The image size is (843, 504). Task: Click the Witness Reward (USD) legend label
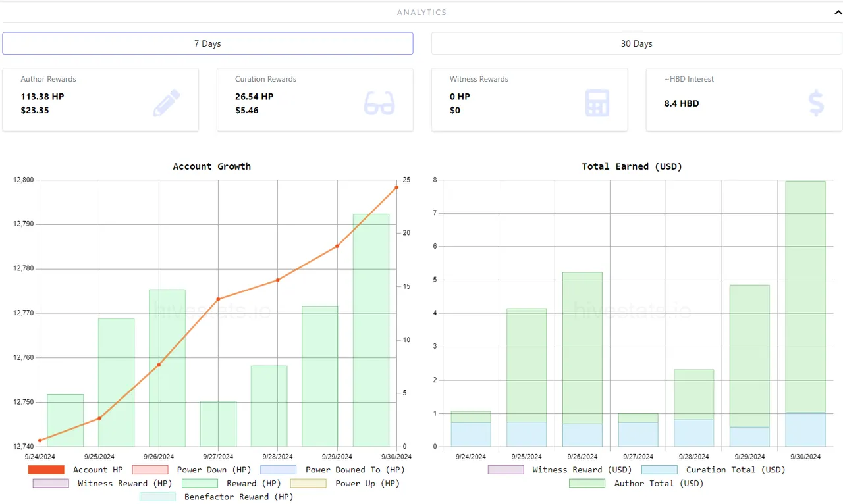point(582,470)
